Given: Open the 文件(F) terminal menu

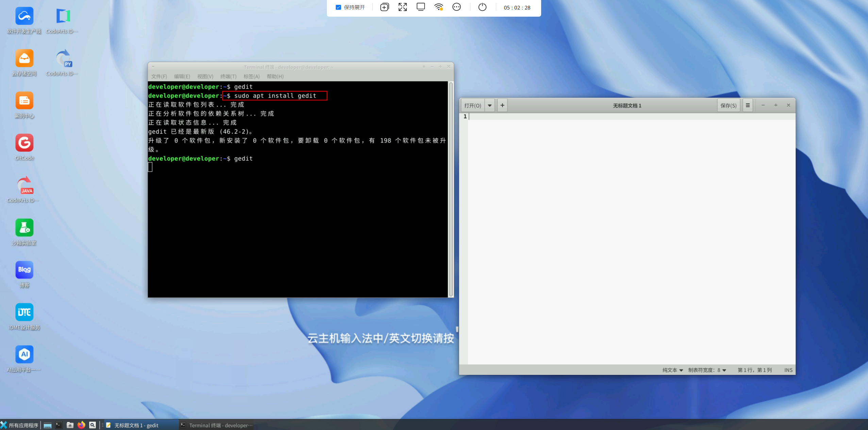Looking at the screenshot, I should click(159, 76).
